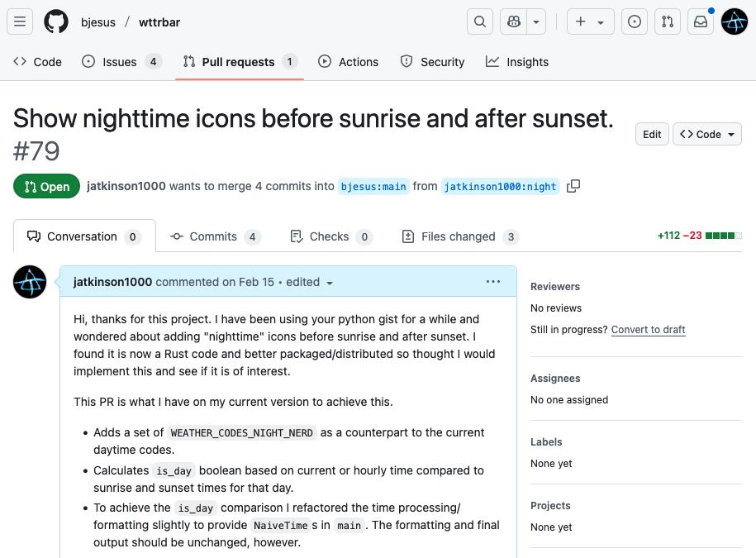Open the Copilot chat icon
Screen dimensions: 756x558
pyautogui.click(x=514, y=22)
